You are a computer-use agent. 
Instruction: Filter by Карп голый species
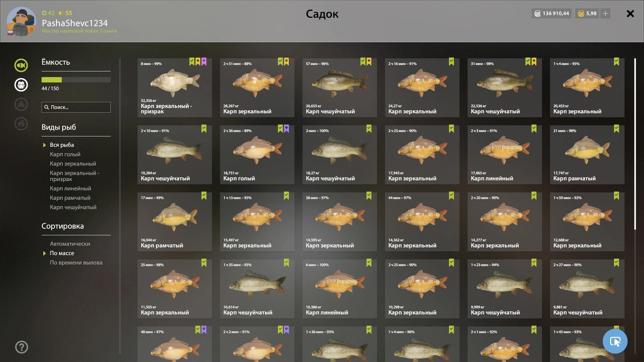coord(65,154)
